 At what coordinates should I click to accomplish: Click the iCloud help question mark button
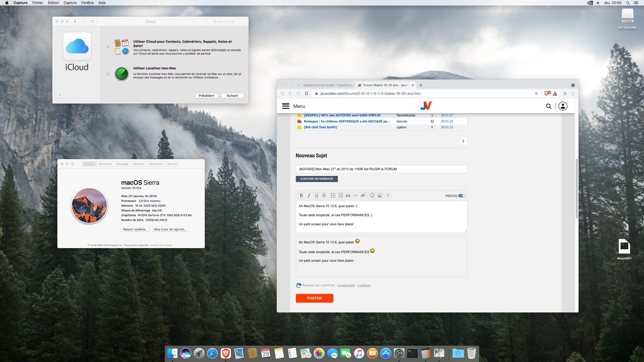[60, 96]
